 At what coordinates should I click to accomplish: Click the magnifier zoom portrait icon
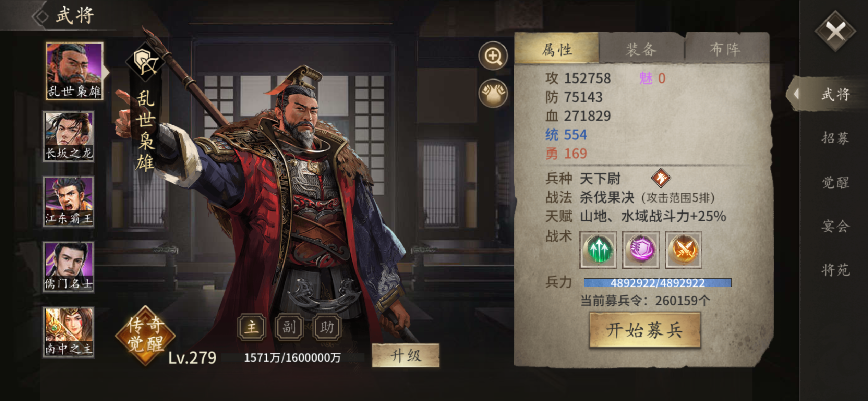click(x=493, y=56)
